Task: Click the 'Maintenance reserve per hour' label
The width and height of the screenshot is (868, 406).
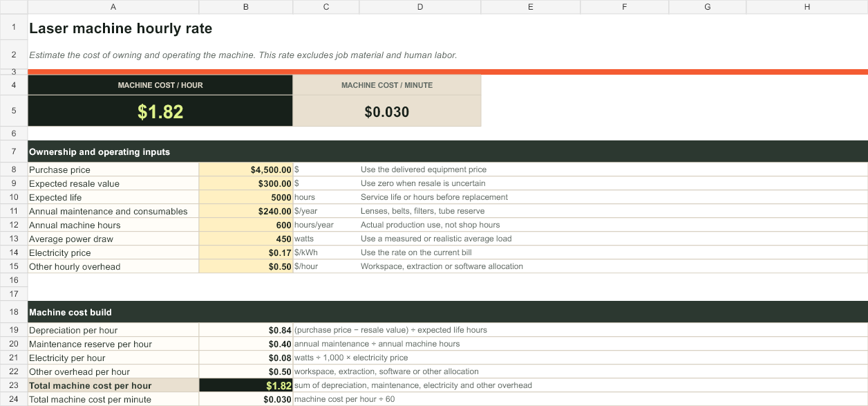Action: (x=113, y=344)
